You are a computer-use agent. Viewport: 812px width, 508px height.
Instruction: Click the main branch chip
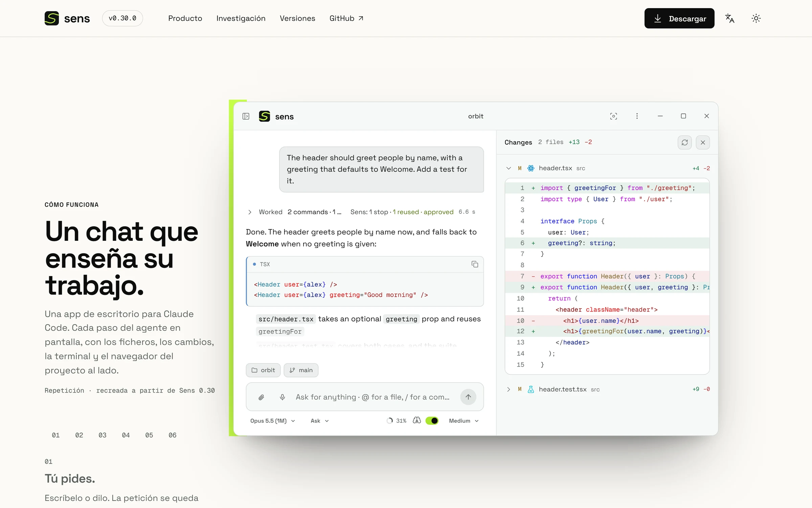301,370
